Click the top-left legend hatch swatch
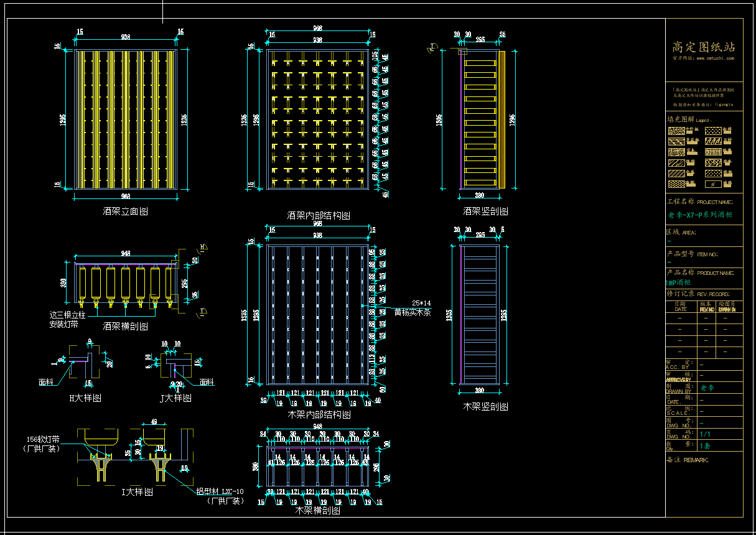The height and width of the screenshot is (535, 756). pyautogui.click(x=676, y=131)
